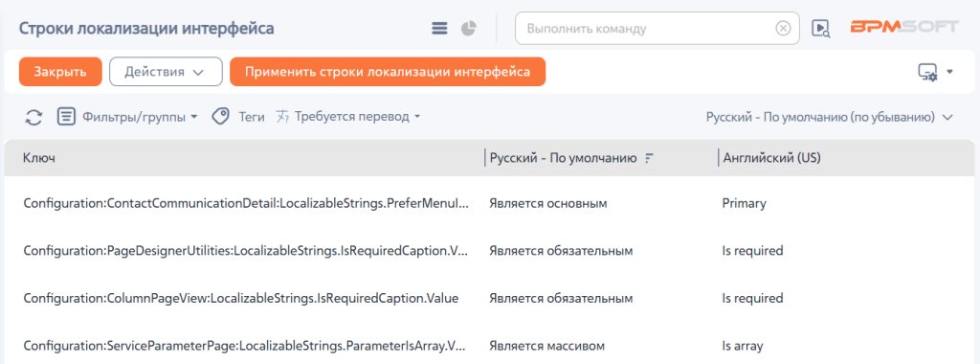Click the Теги tag icon
The width and height of the screenshot is (980, 364).
[x=220, y=116]
